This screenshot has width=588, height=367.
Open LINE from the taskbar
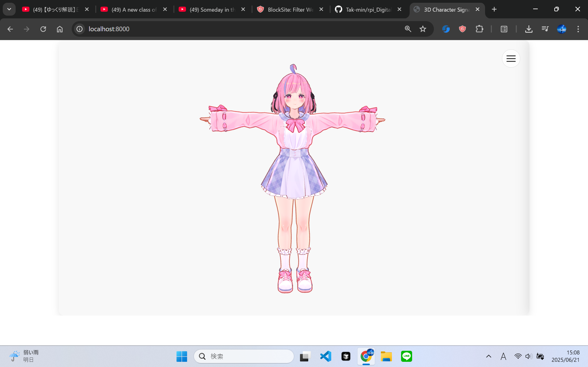pyautogui.click(x=406, y=356)
